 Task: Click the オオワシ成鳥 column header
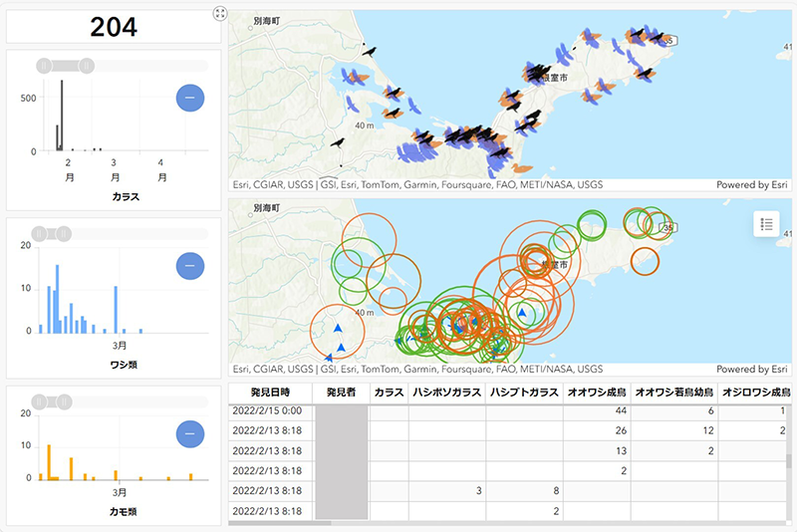[x=597, y=393]
